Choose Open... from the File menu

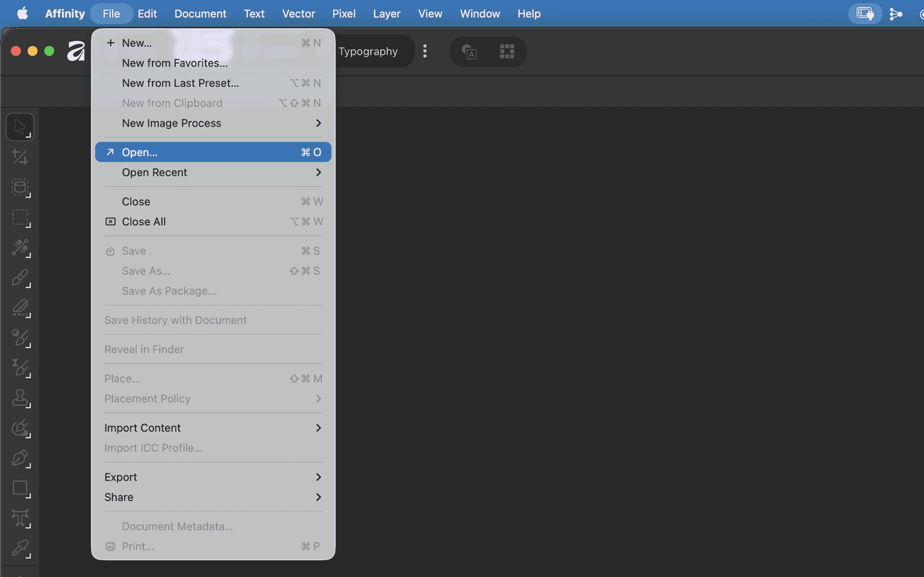[213, 152]
